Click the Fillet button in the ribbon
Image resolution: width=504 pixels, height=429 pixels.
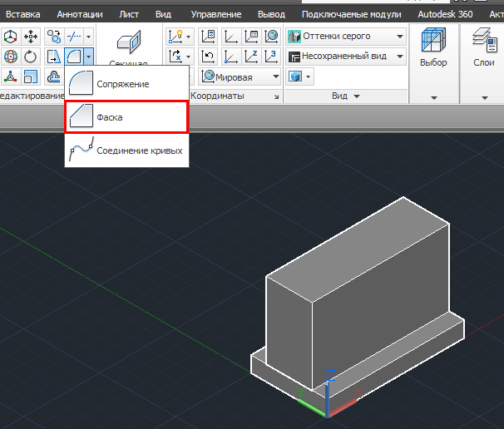pyautogui.click(x=74, y=57)
